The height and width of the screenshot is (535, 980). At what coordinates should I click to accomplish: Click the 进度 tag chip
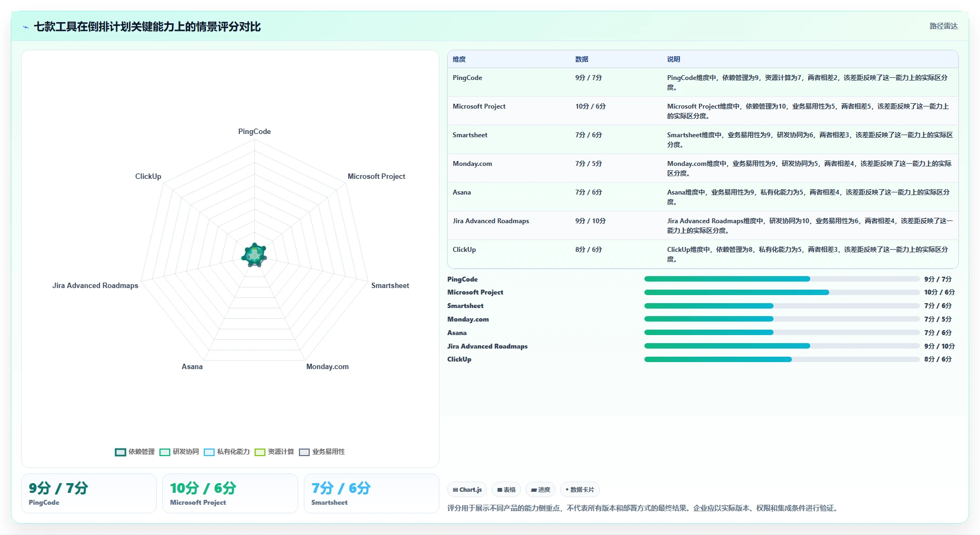541,490
